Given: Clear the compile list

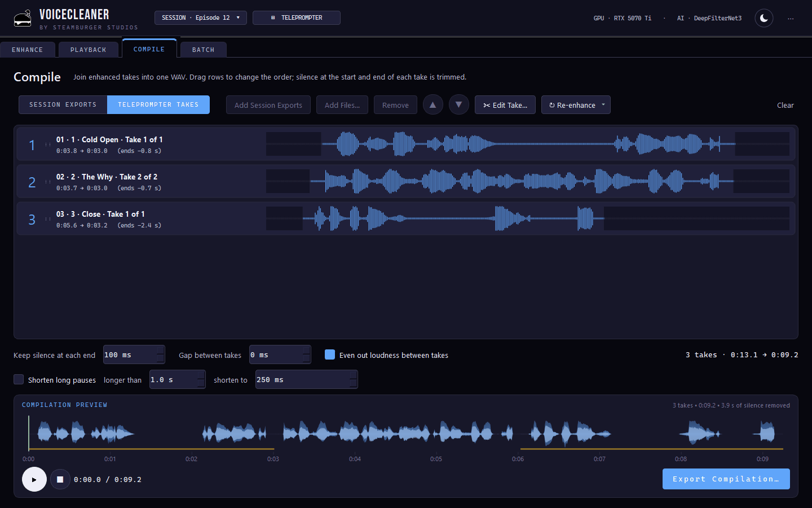Looking at the screenshot, I should pos(785,105).
